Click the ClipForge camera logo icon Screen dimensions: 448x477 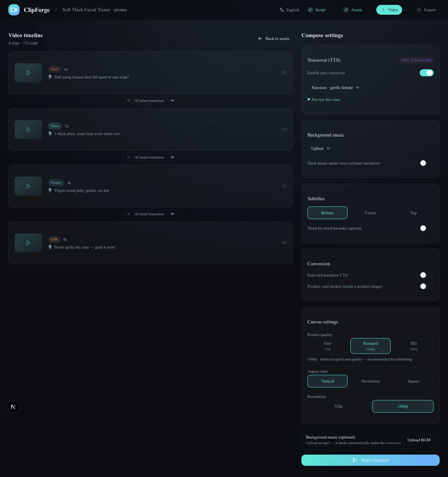point(14,10)
